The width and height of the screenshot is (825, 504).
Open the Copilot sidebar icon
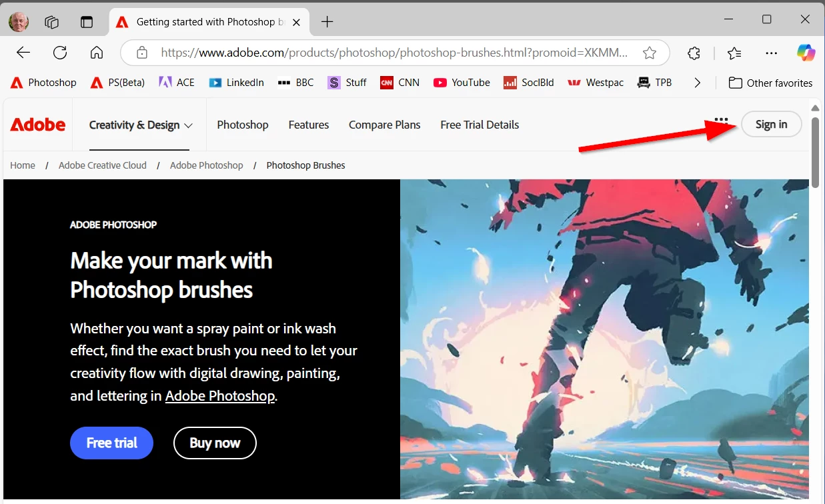[x=806, y=52]
